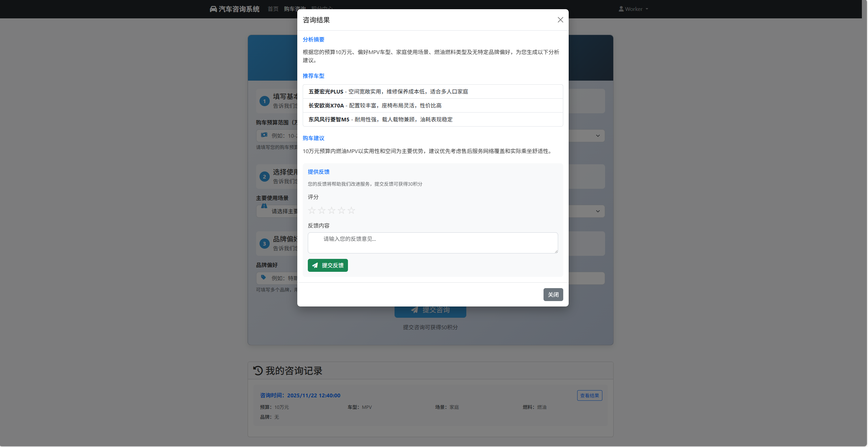868x447 pixels.
Task: Open the fuel type dropdown chevron
Action: (598, 211)
